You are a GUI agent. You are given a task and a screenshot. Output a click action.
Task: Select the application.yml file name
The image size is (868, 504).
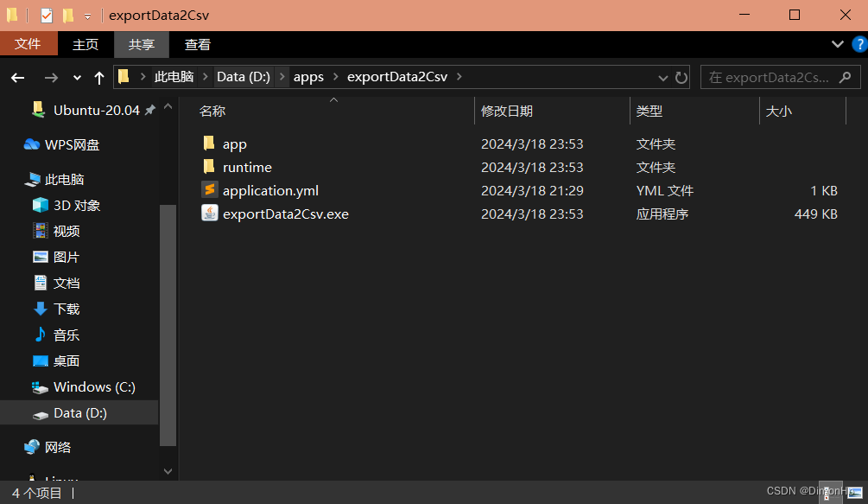pyautogui.click(x=270, y=190)
